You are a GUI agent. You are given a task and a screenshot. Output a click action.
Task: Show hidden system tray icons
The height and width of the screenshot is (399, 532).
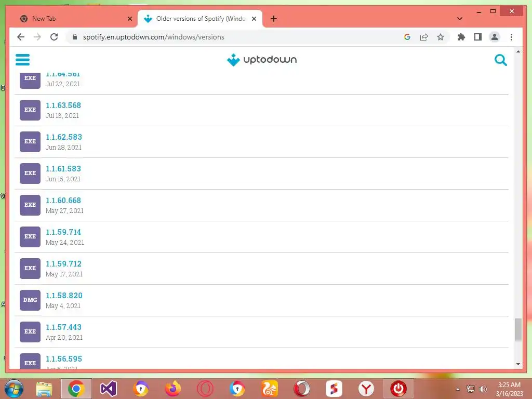(458, 389)
